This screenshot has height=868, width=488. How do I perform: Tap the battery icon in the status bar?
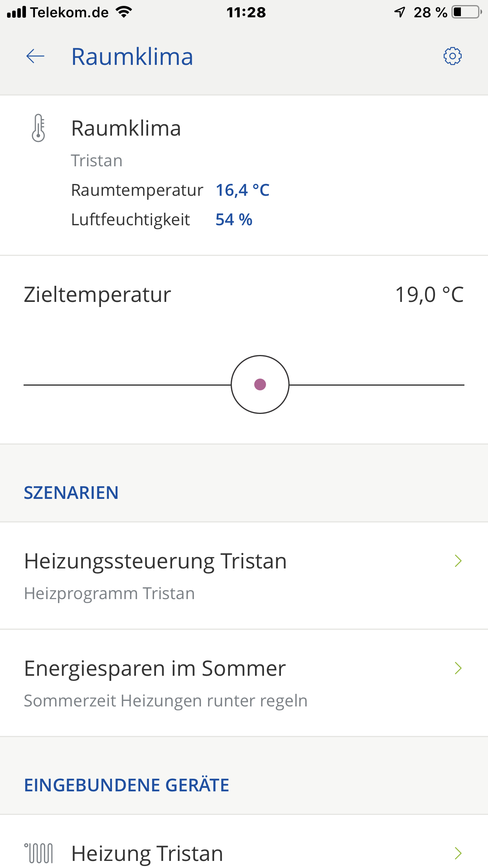[466, 12]
